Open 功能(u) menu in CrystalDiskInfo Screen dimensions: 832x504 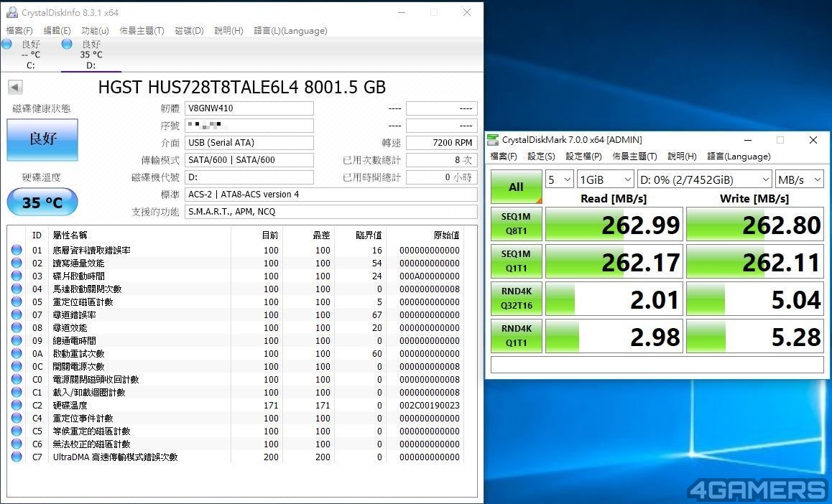[95, 31]
